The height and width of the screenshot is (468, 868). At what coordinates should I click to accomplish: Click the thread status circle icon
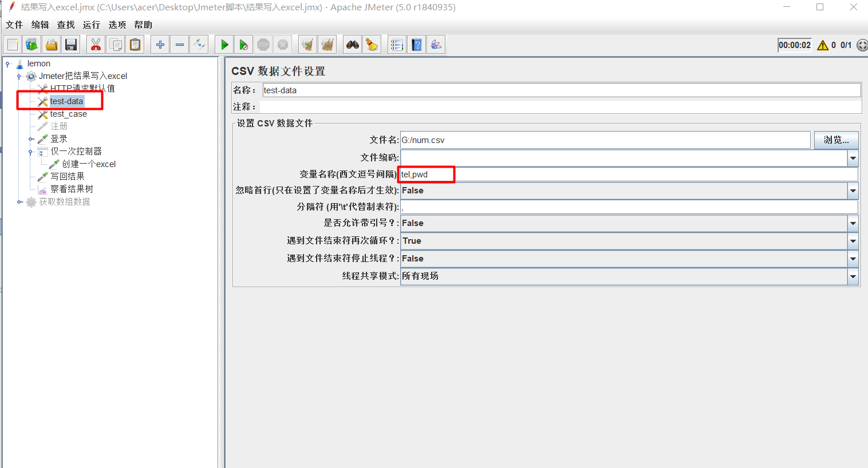[x=862, y=45]
